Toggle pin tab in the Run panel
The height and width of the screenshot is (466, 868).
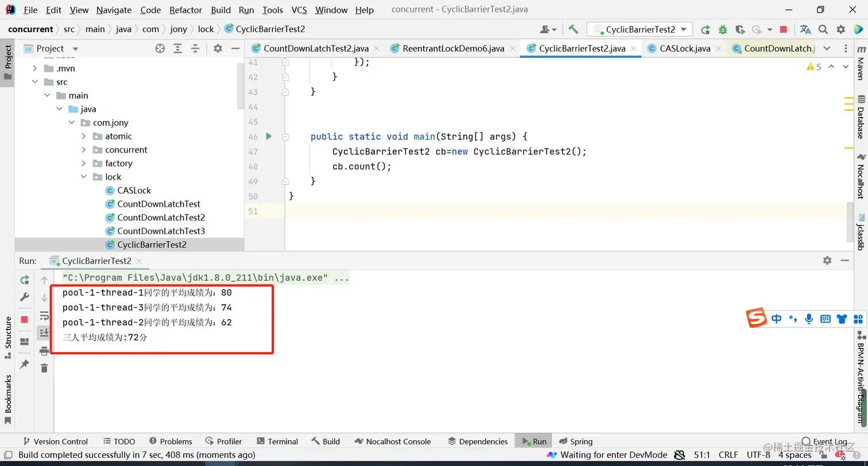coord(25,364)
